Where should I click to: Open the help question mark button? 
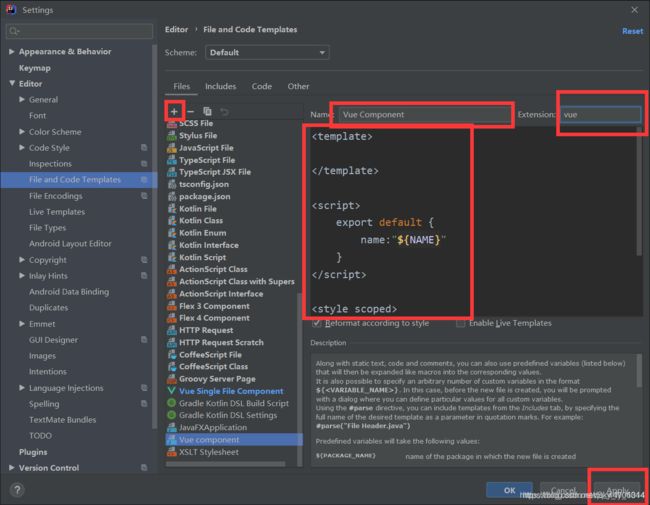click(x=17, y=490)
